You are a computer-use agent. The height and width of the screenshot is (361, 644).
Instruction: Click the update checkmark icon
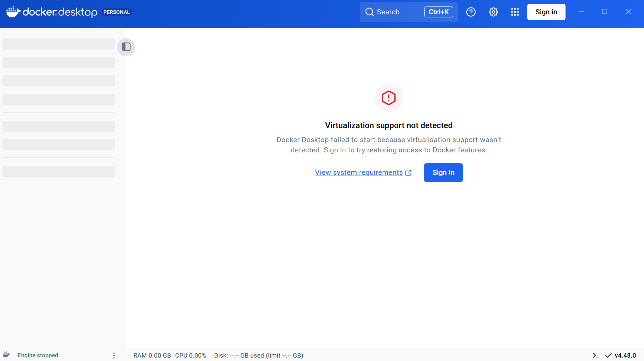[608, 356]
